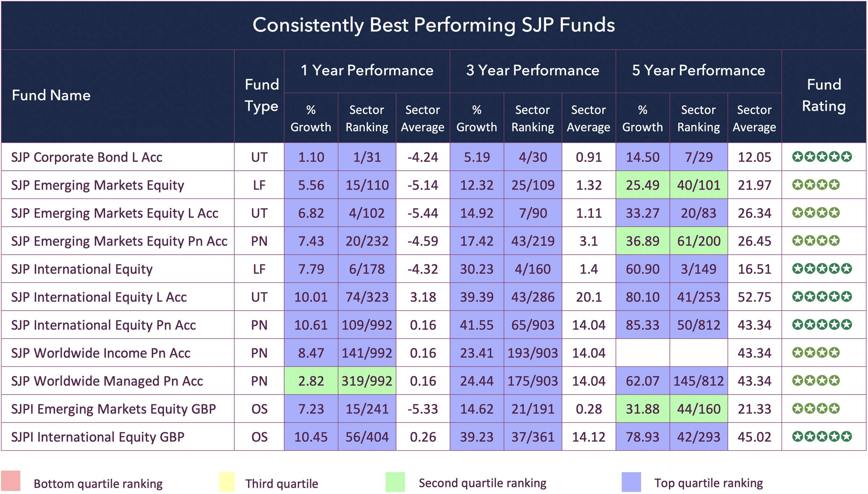The height and width of the screenshot is (494, 868).
Task: Click the 78.93 five-year growth cell
Action: [643, 437]
